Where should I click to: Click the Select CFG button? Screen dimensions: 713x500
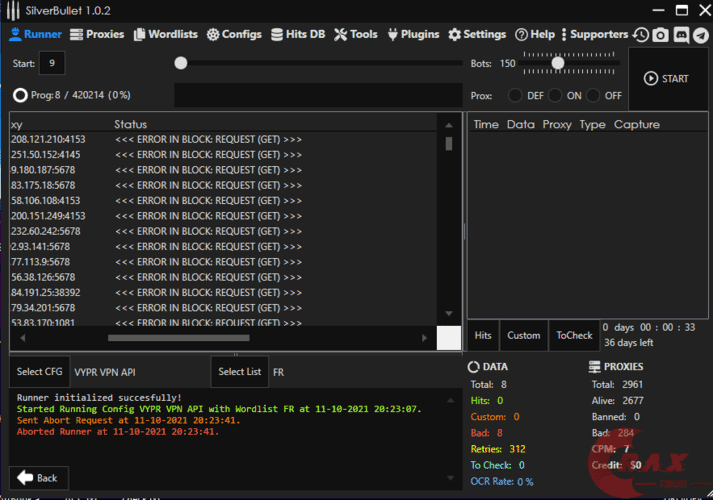click(x=39, y=372)
